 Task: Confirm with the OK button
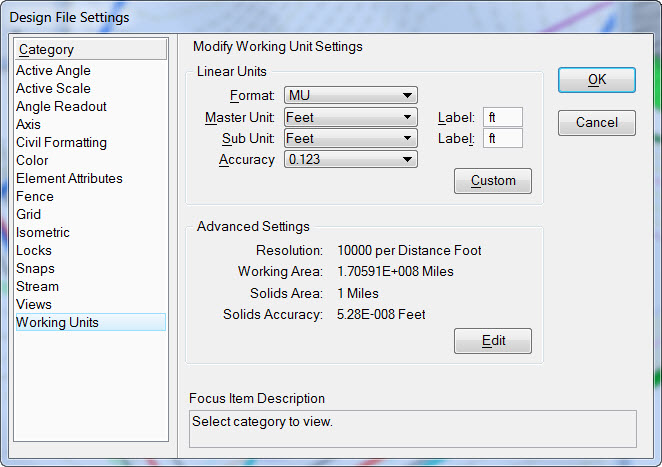pyautogui.click(x=597, y=80)
